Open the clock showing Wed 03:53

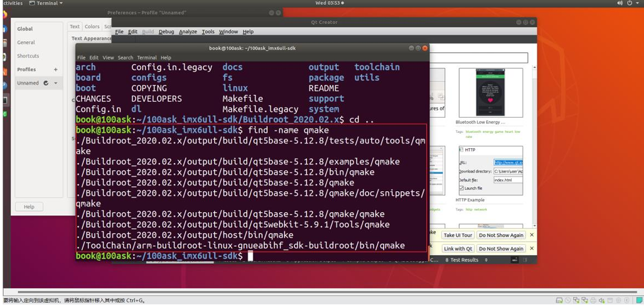[327, 3]
